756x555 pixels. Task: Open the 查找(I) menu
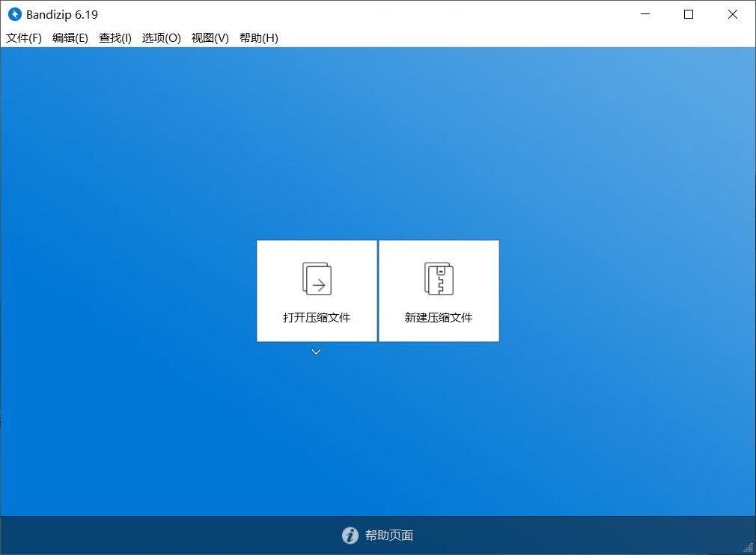[x=114, y=37]
